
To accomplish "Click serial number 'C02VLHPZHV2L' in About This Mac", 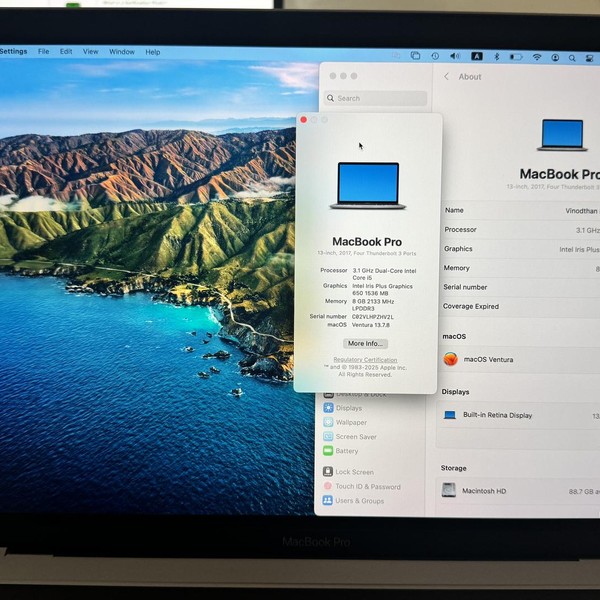I will point(373,317).
